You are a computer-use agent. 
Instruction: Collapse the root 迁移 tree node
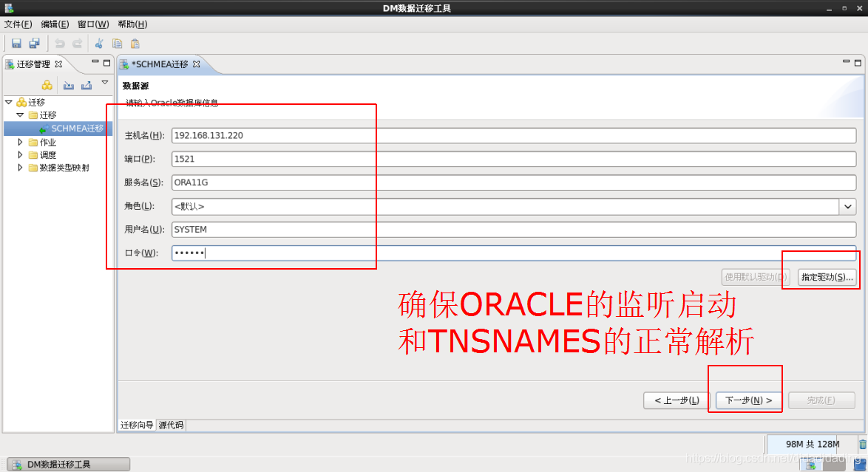point(9,102)
